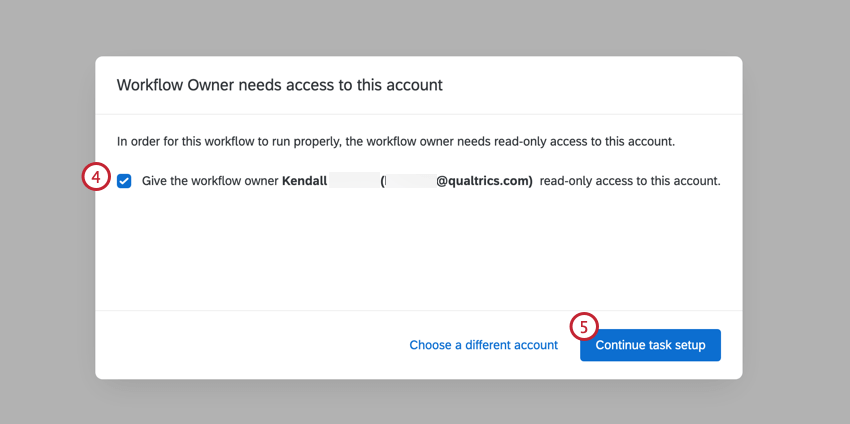
Task: Click the empty white area of dialog body
Action: coord(418,249)
